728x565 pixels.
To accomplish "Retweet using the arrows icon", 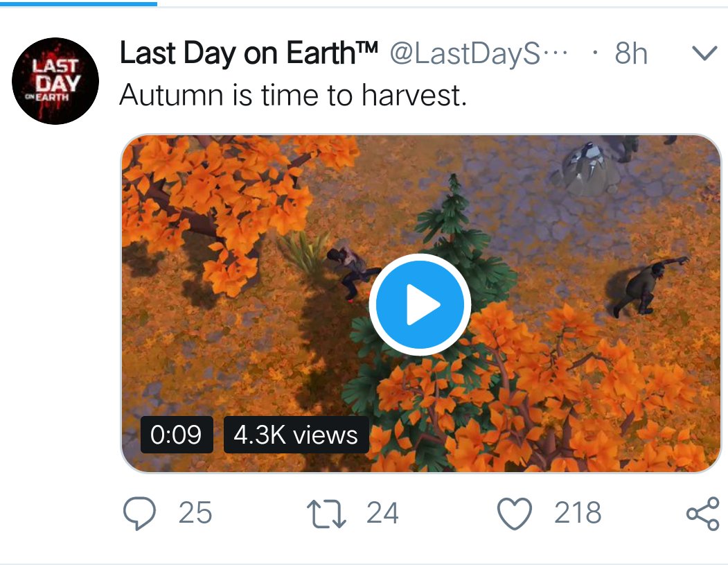I will tap(327, 514).
